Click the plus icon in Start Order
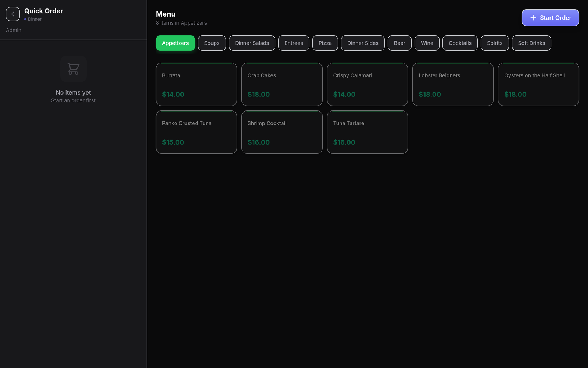Viewport: 588px width, 368px height. pyautogui.click(x=533, y=18)
